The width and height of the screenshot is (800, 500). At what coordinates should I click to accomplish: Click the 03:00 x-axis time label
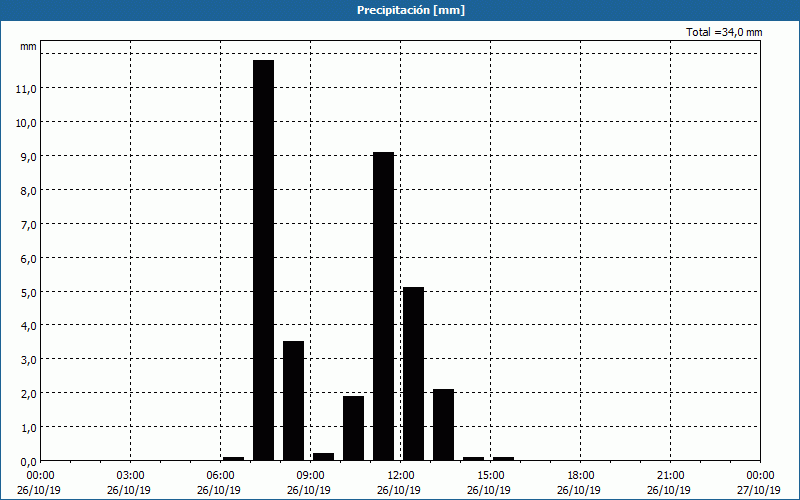click(131, 476)
